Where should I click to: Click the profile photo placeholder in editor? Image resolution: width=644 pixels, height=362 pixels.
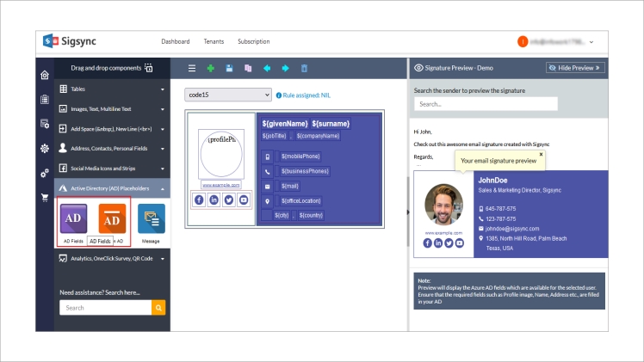point(221,154)
